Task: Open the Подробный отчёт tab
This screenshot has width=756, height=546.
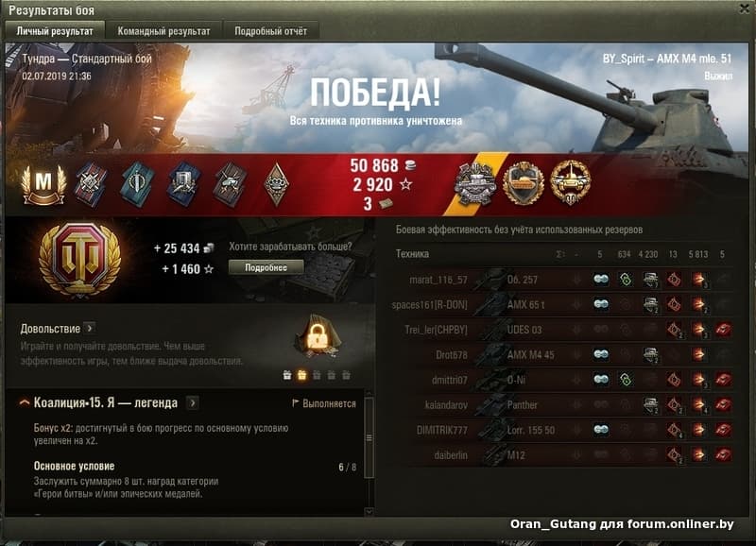Action: tap(270, 31)
